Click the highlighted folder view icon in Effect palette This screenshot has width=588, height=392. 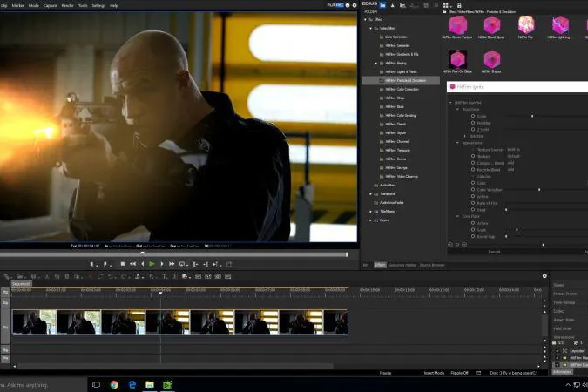point(382,5)
